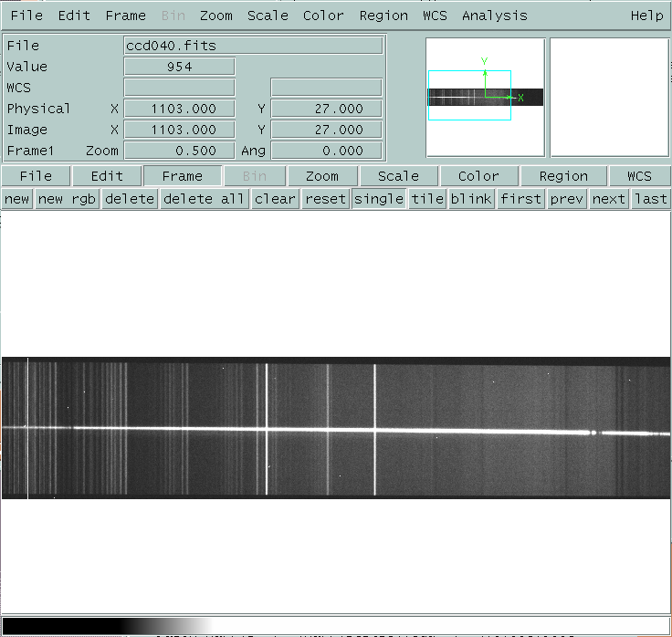Switch button bar to Region
This screenshot has width=672, height=637.
(563, 176)
